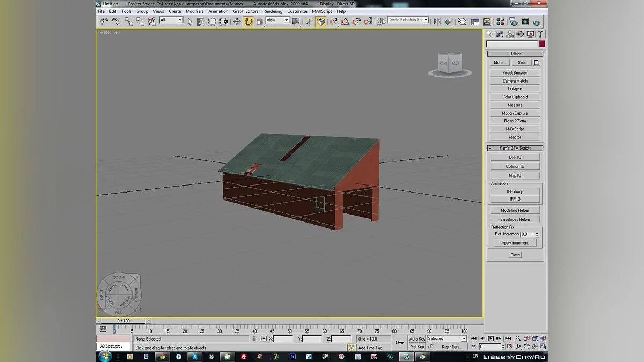This screenshot has height=362, width=644.
Task: Click the Mirror tool icon
Action: [x=437, y=21]
